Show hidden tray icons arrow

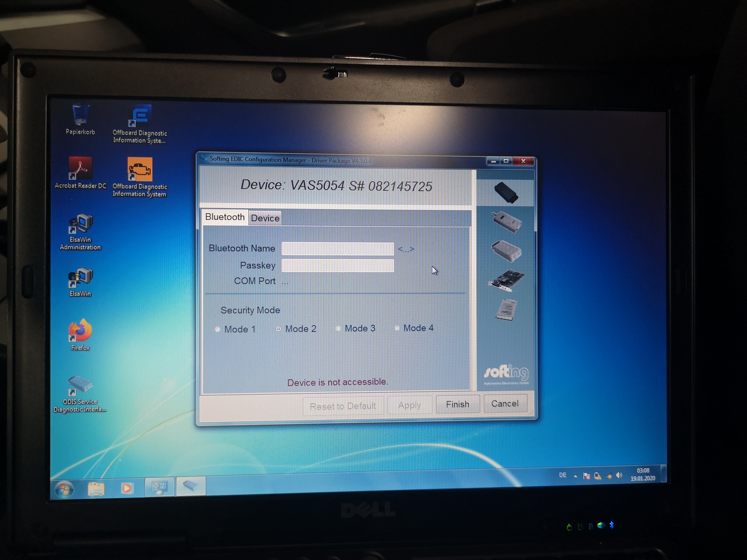tap(575, 476)
